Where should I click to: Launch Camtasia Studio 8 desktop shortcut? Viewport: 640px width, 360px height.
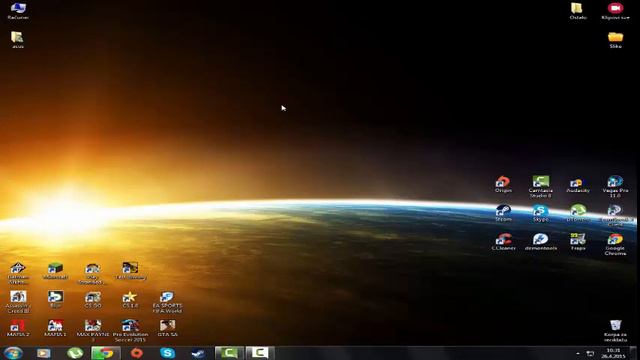[x=540, y=187]
